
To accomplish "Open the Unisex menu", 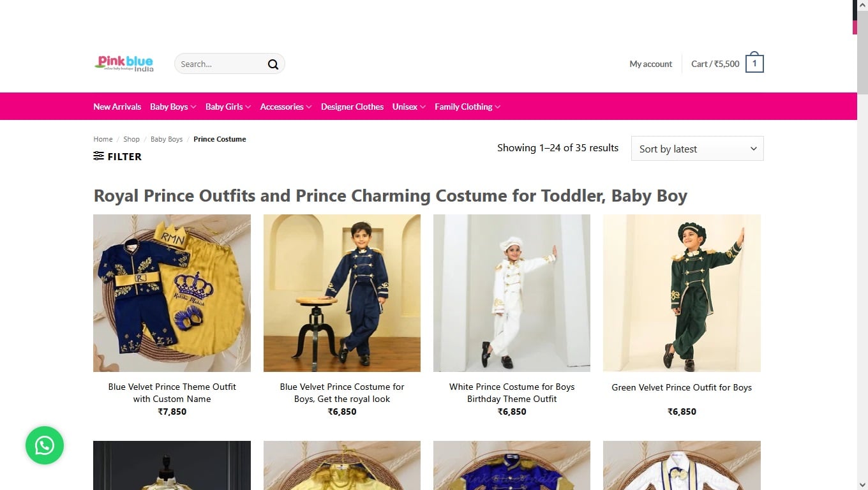I will coord(408,107).
